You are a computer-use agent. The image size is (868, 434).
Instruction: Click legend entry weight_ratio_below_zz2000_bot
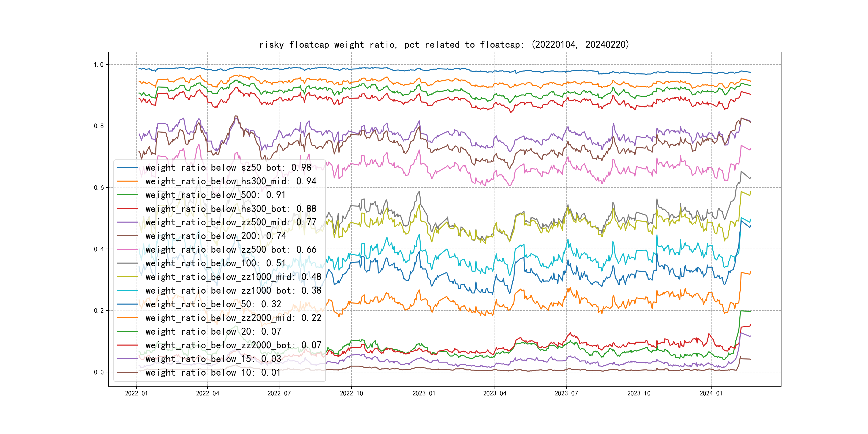tap(233, 345)
